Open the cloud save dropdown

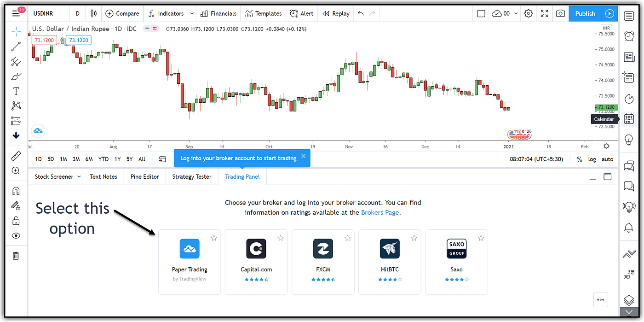click(x=505, y=13)
